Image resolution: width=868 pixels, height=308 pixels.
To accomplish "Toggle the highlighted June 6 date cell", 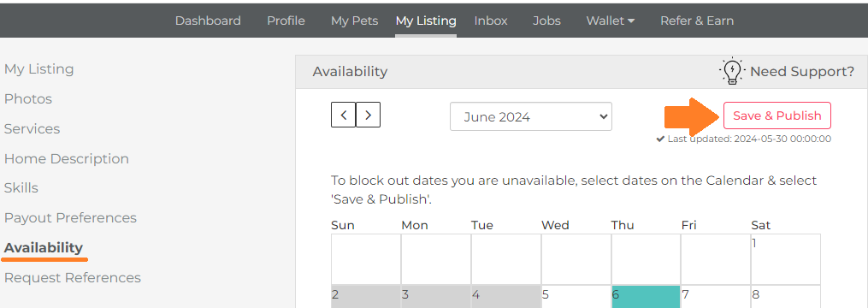I will click(646, 296).
